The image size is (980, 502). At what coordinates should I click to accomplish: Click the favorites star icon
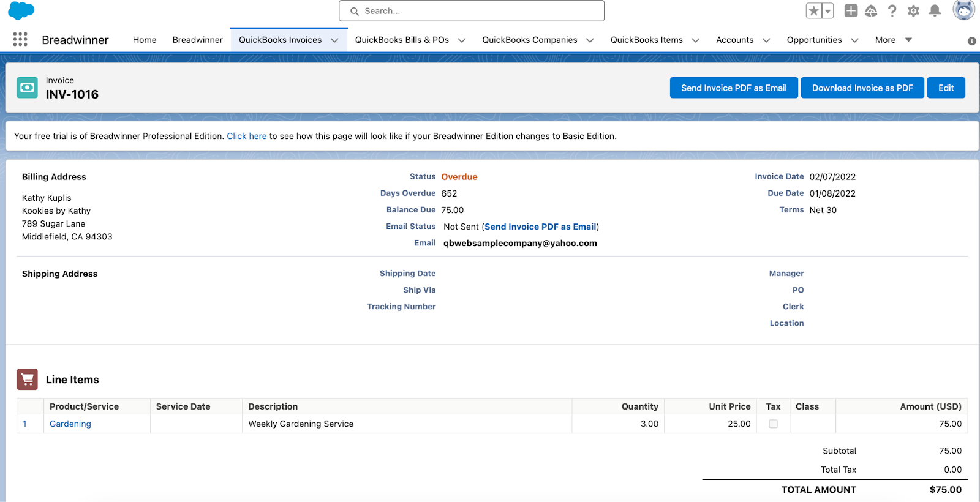pos(813,11)
